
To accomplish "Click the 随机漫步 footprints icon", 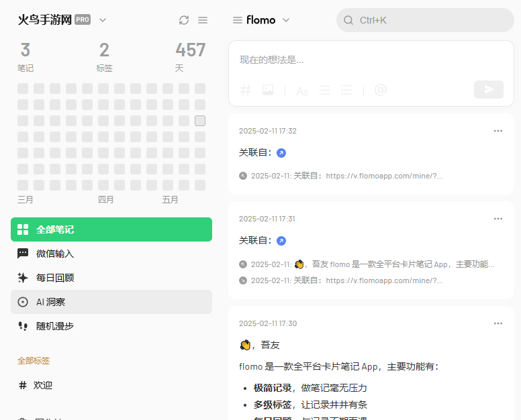I will point(23,326).
